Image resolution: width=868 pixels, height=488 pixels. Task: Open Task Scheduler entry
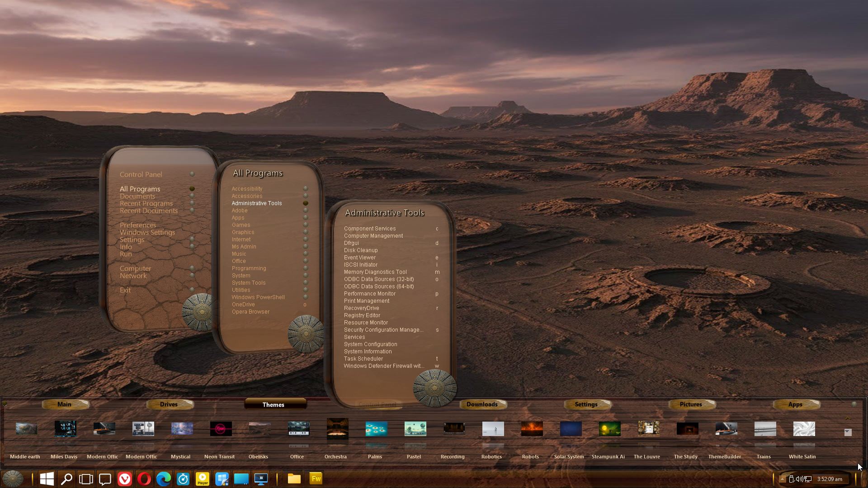click(x=363, y=359)
